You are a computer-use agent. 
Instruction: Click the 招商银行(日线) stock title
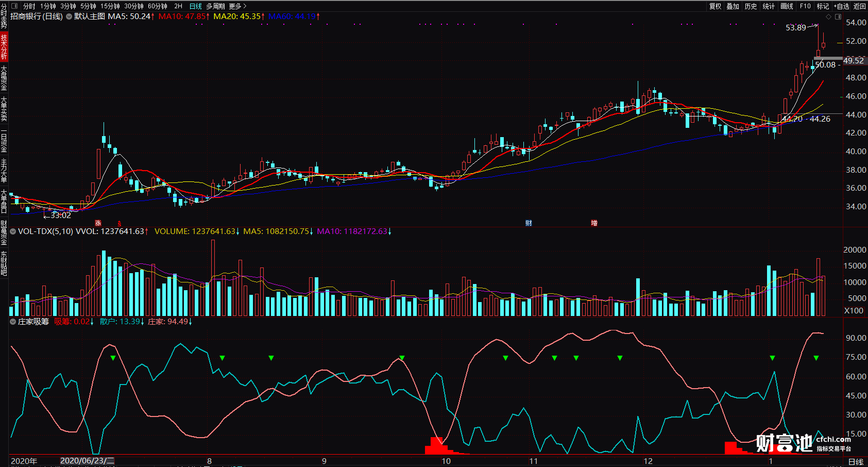point(37,16)
